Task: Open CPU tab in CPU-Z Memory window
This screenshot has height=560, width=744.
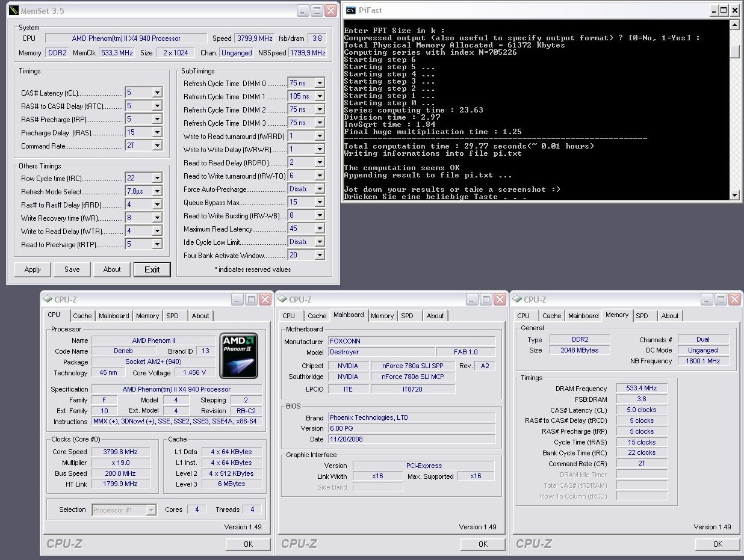Action: (524, 316)
